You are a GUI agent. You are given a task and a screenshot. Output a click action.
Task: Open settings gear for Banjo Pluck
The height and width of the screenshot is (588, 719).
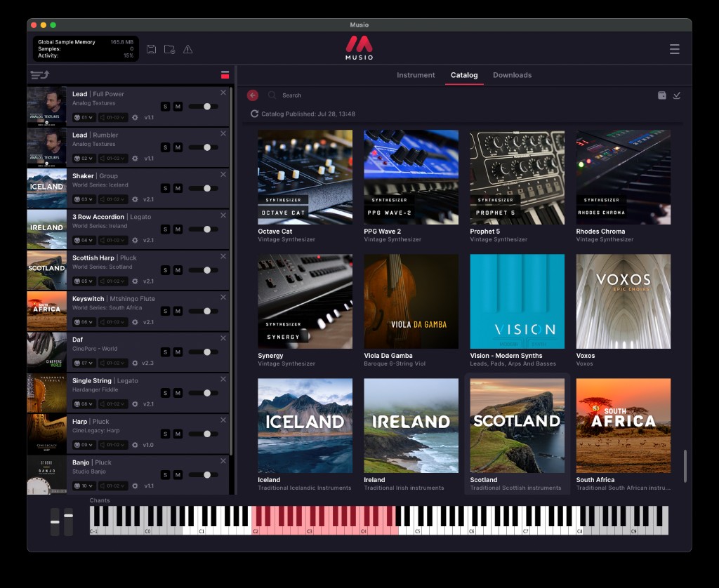tap(135, 486)
